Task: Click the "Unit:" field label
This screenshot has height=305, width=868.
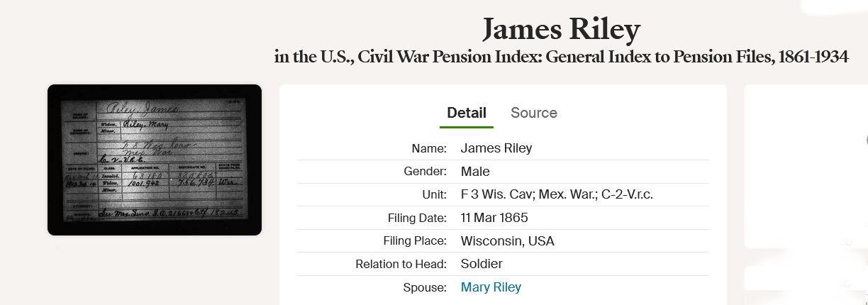Action: point(434,194)
